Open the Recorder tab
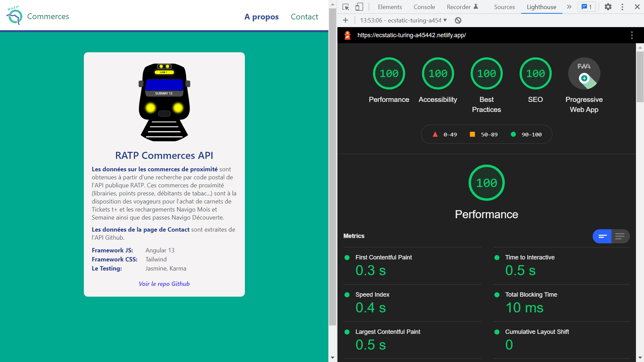Screen dimensions: 644x362 coord(462,7)
